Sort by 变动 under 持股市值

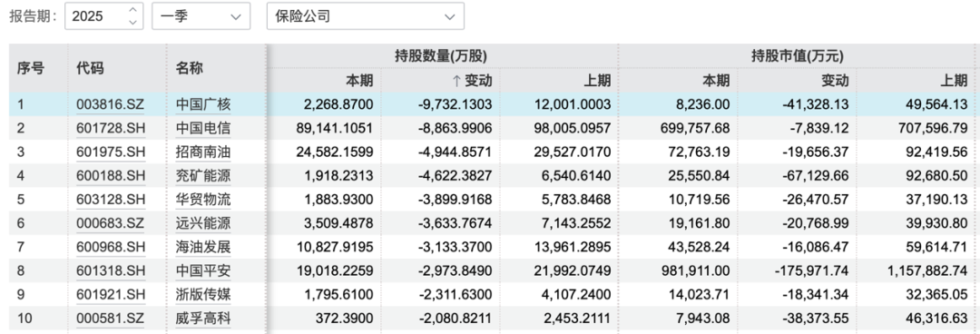tap(835, 80)
